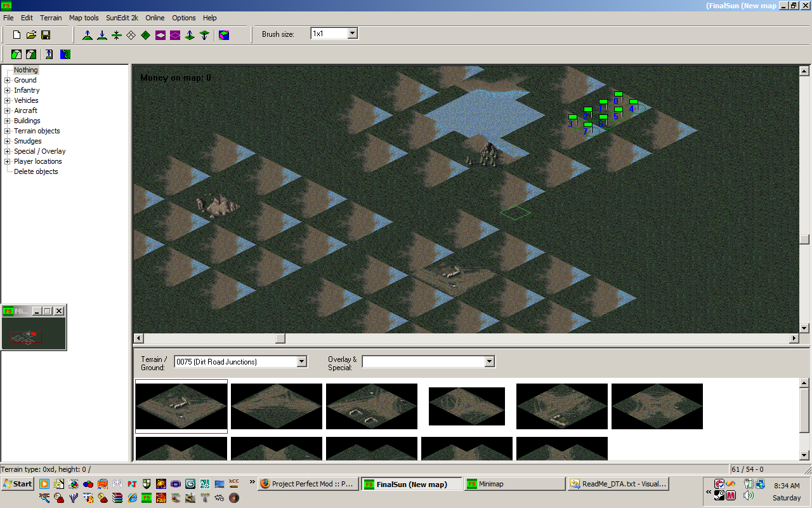Click the solid green diamond toolbar icon
The image size is (812, 508).
point(146,35)
